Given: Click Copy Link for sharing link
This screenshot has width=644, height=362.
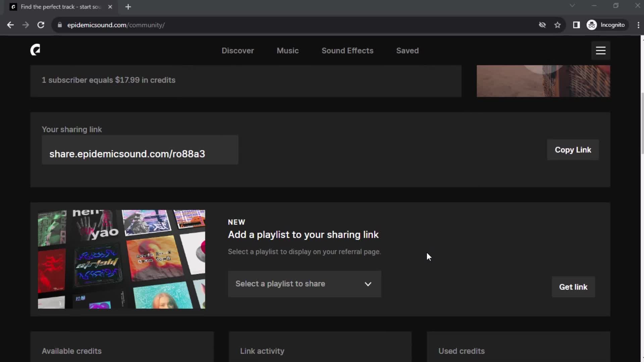Looking at the screenshot, I should tap(573, 149).
